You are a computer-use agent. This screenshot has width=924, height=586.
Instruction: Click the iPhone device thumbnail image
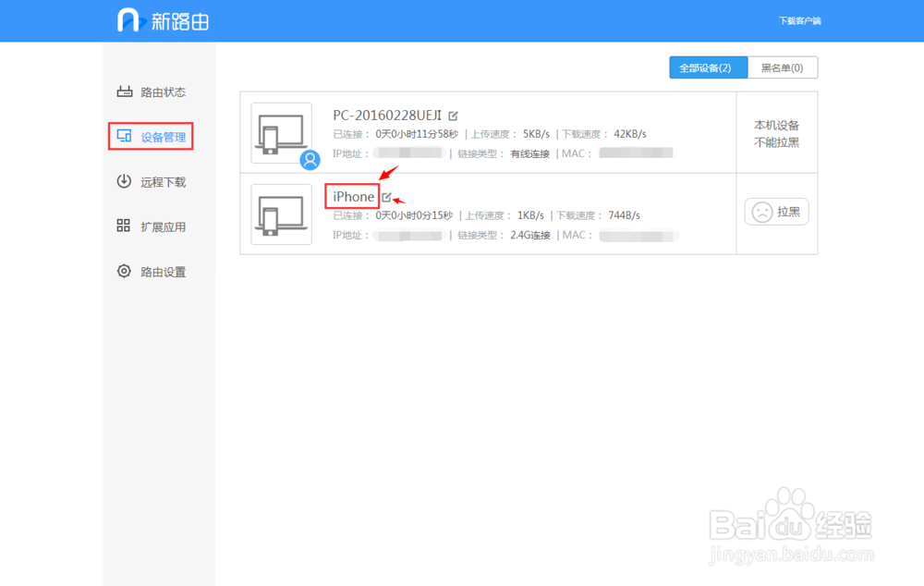[x=282, y=214]
